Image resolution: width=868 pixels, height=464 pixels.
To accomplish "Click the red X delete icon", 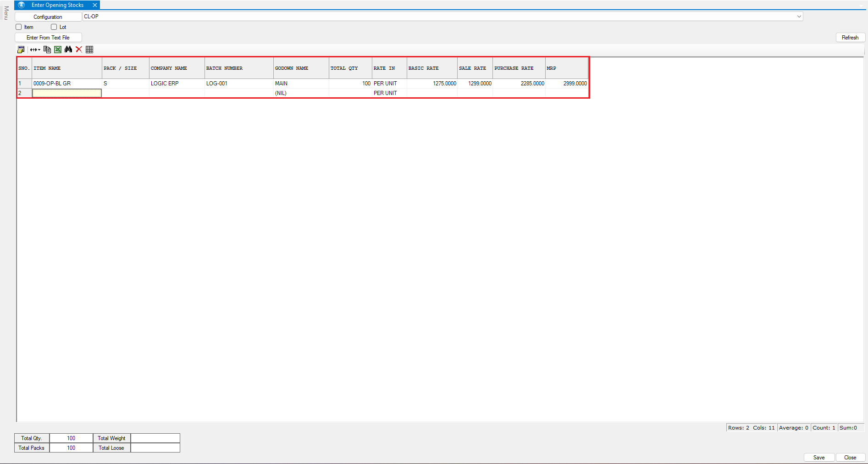I will coord(79,50).
